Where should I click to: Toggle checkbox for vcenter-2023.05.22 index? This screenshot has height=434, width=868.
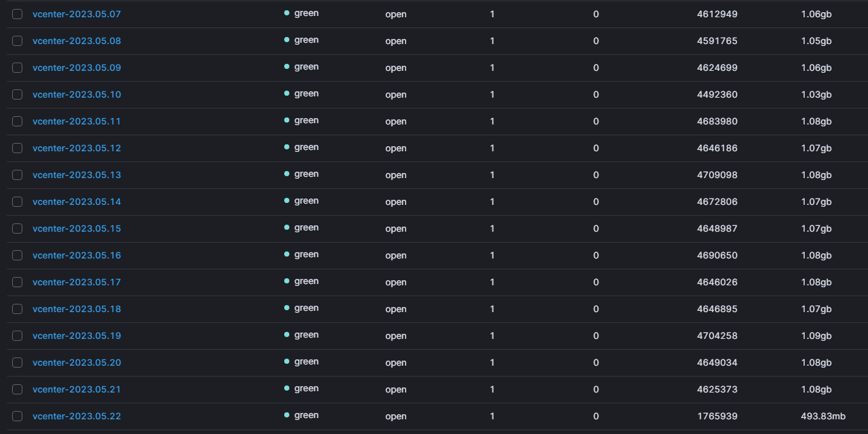point(17,416)
